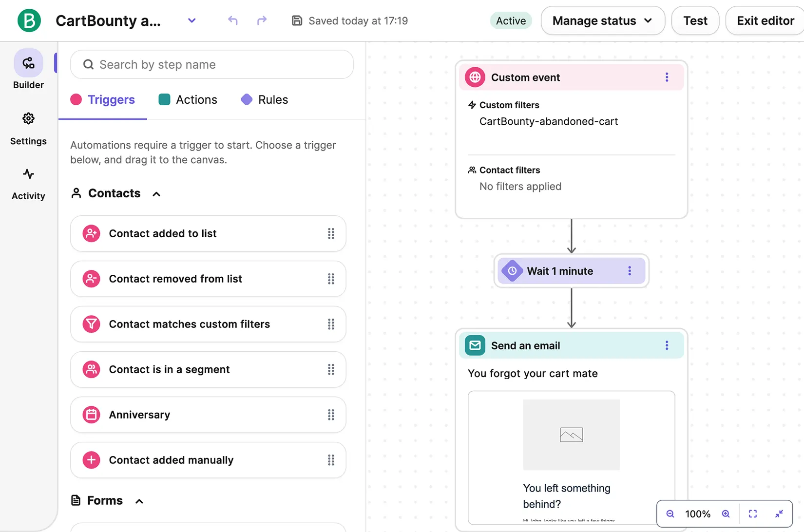Click the Test button
This screenshot has width=804, height=532.
pos(695,20)
